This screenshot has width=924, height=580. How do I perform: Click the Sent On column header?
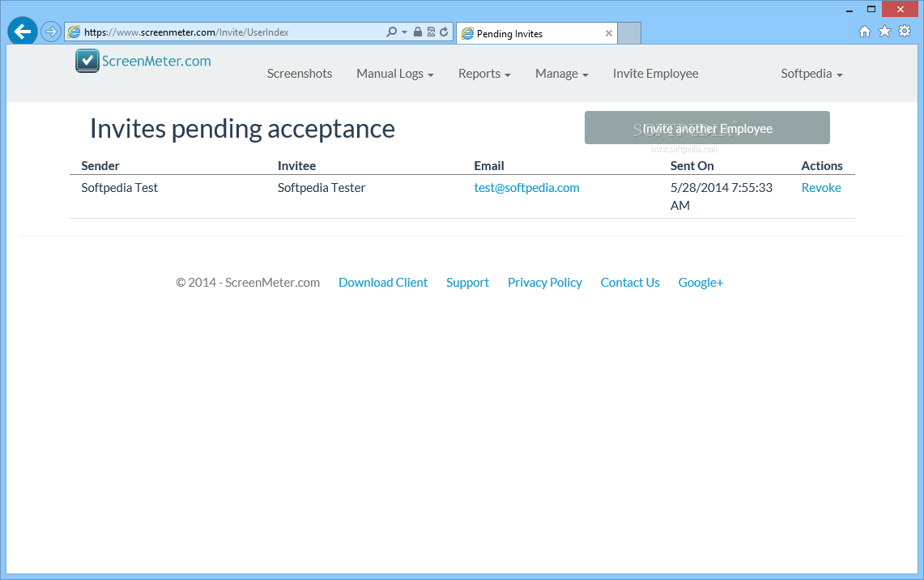(692, 165)
